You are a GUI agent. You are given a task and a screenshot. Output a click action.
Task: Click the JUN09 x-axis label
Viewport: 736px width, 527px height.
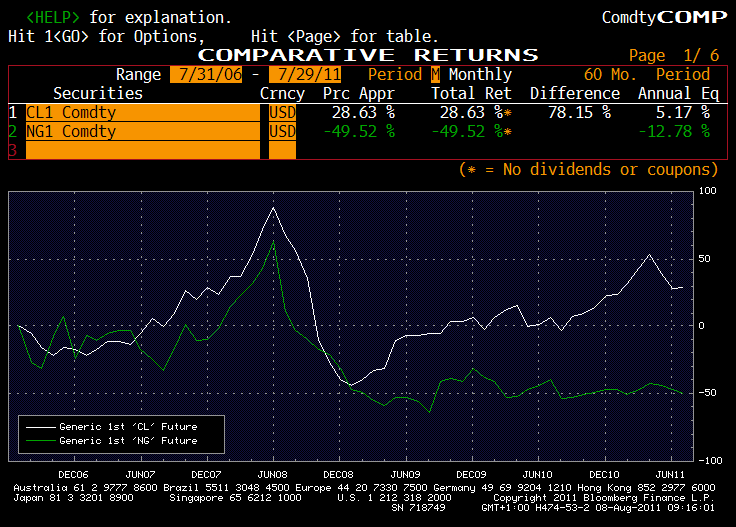click(x=405, y=474)
